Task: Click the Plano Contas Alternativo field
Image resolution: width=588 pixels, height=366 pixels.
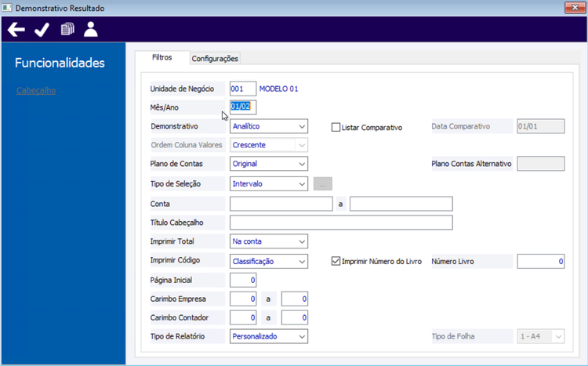Action: click(x=540, y=164)
